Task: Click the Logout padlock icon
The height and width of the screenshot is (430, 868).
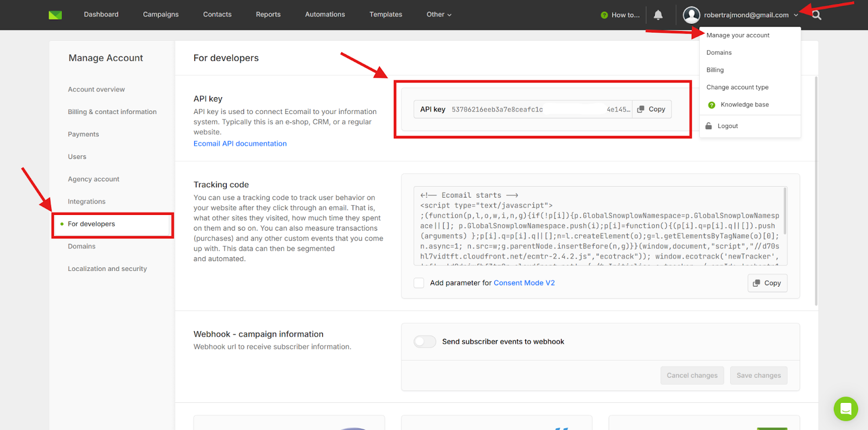Action: click(709, 126)
